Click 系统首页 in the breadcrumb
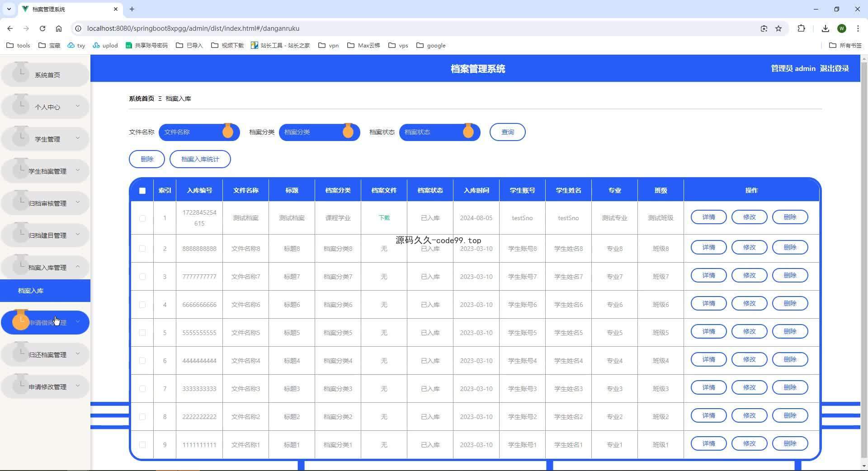 142,99
